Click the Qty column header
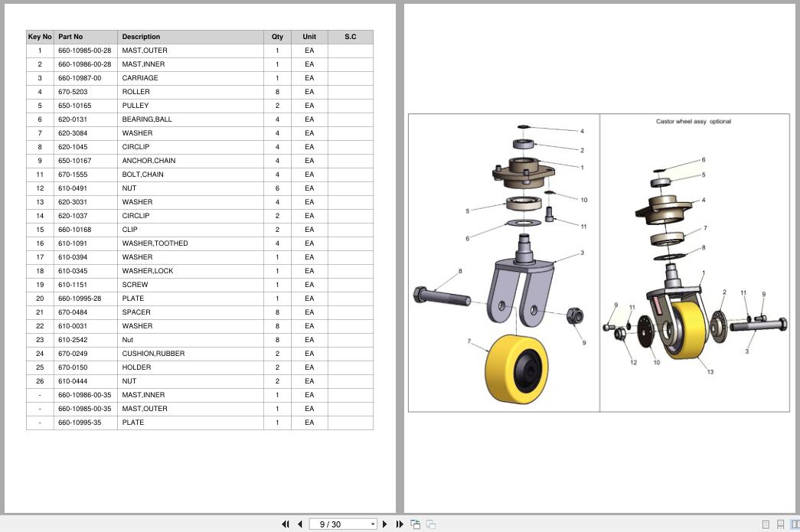 pyautogui.click(x=277, y=37)
